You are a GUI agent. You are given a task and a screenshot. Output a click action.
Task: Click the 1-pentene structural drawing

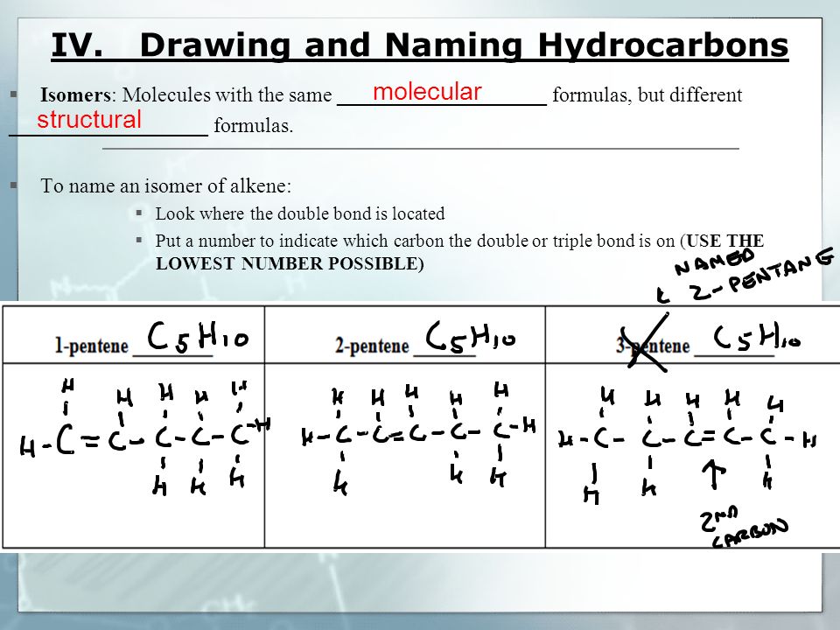pyautogui.click(x=144, y=437)
